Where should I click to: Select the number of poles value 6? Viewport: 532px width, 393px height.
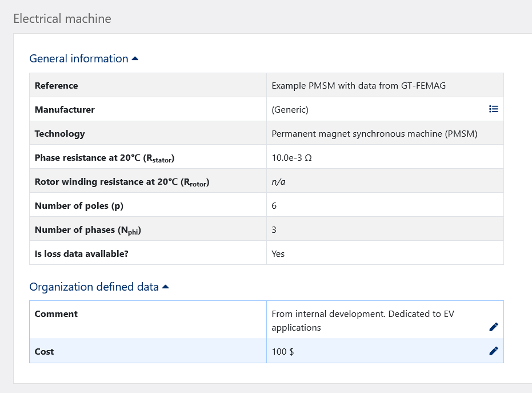click(x=274, y=205)
